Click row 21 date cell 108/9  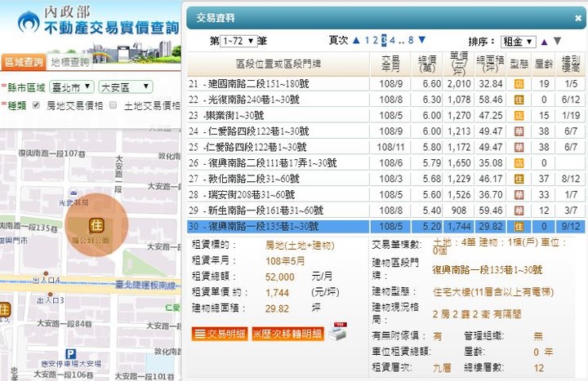pos(390,84)
